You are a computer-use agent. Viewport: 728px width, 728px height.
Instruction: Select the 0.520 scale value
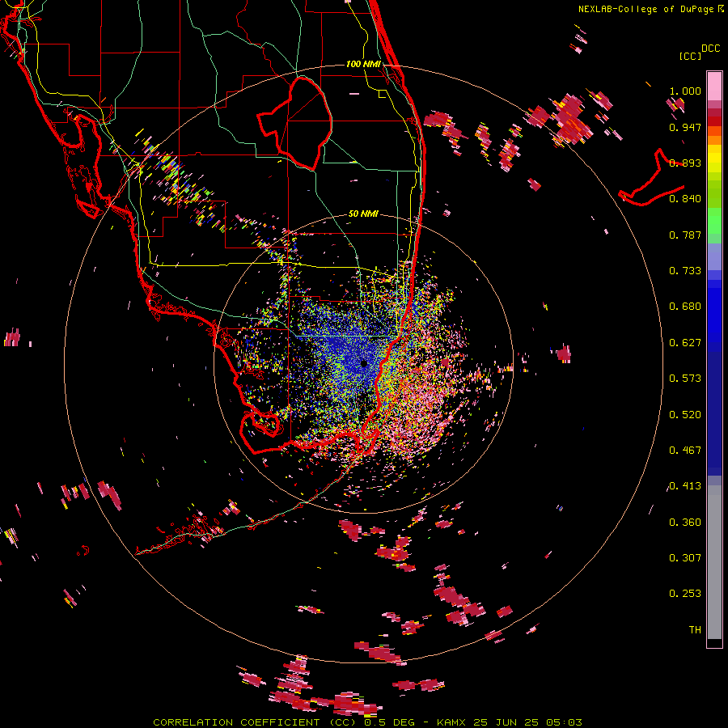pos(685,415)
